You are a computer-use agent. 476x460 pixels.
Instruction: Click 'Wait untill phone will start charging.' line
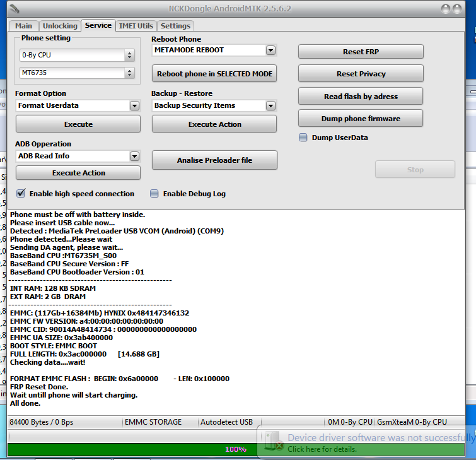point(74,395)
